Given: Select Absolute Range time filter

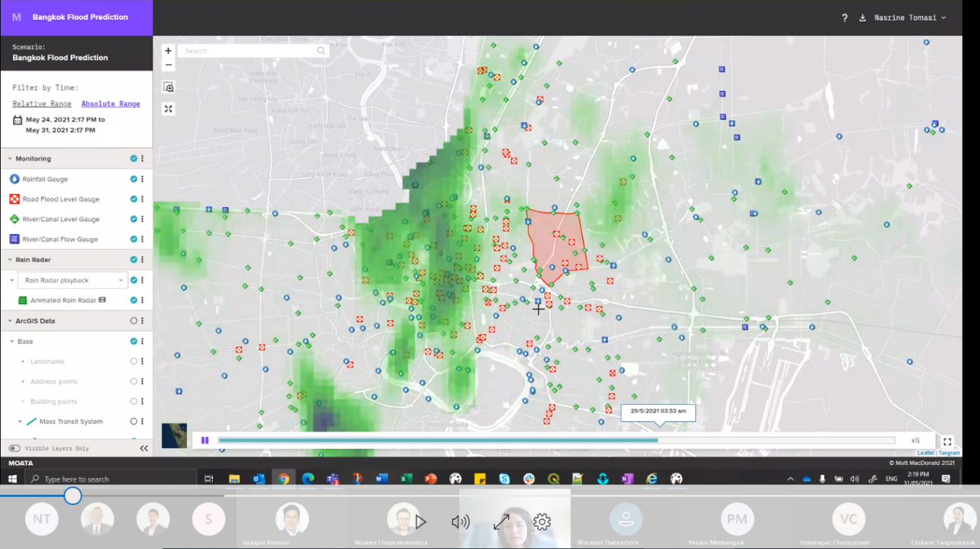Looking at the screenshot, I should (x=110, y=104).
